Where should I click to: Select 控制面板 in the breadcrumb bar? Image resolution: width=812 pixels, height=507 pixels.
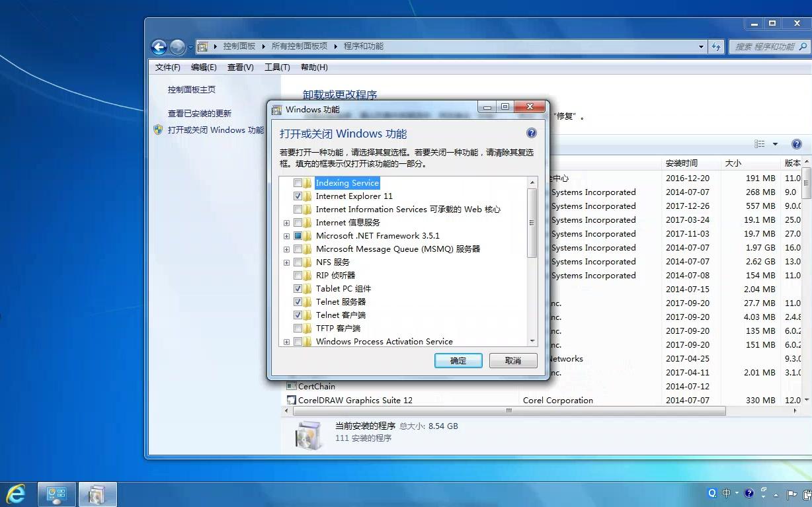[239, 46]
